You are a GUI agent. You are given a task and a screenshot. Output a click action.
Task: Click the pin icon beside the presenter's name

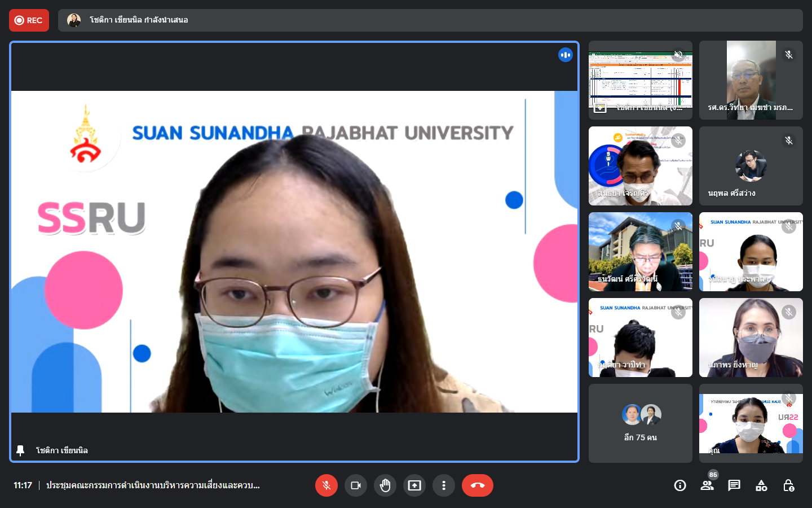pyautogui.click(x=20, y=450)
